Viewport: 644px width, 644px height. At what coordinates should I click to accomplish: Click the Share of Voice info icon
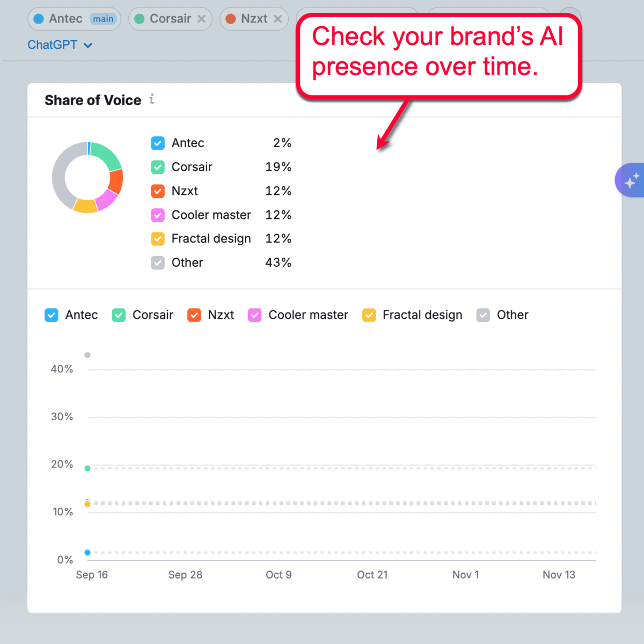pyautogui.click(x=152, y=99)
